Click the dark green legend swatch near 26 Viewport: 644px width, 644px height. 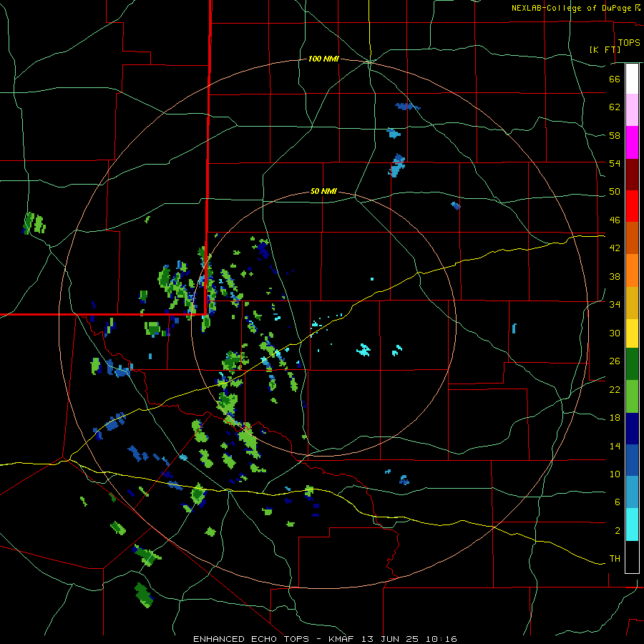coord(632,364)
